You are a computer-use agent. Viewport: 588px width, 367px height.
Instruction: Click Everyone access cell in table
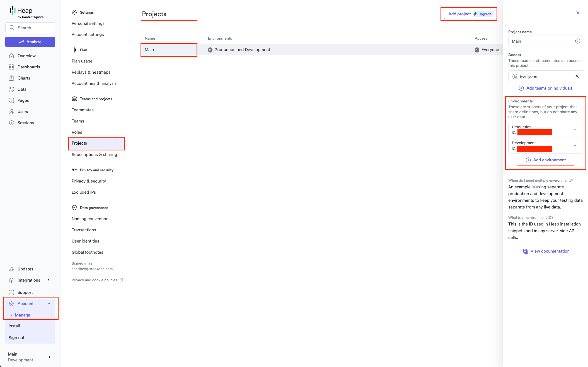[487, 50]
